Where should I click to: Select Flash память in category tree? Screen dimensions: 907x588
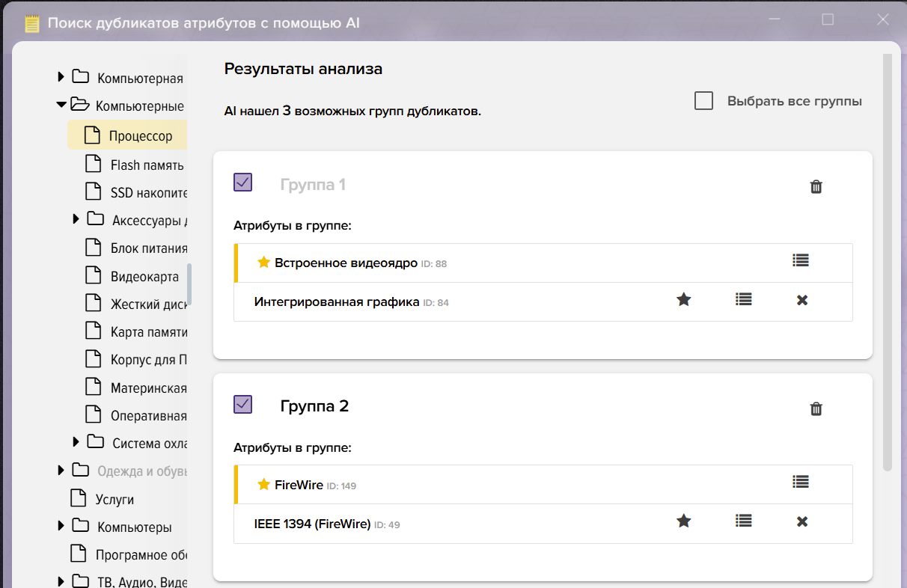coord(147,165)
